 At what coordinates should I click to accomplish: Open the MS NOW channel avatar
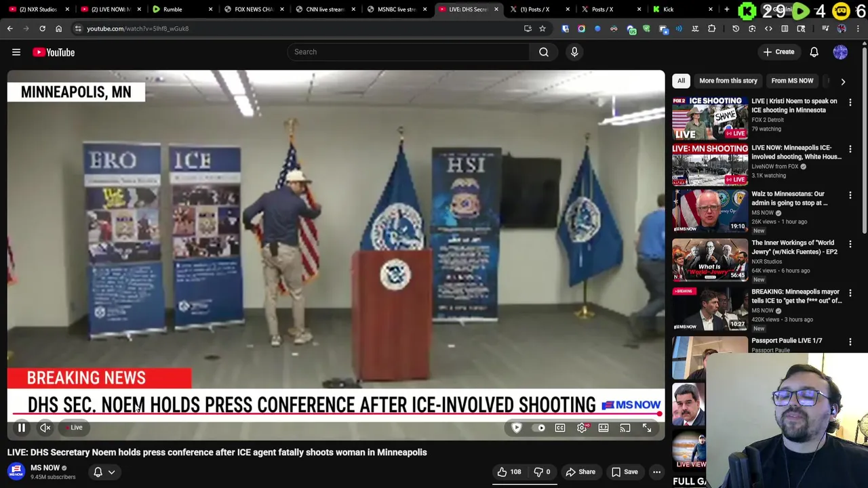tap(16, 471)
